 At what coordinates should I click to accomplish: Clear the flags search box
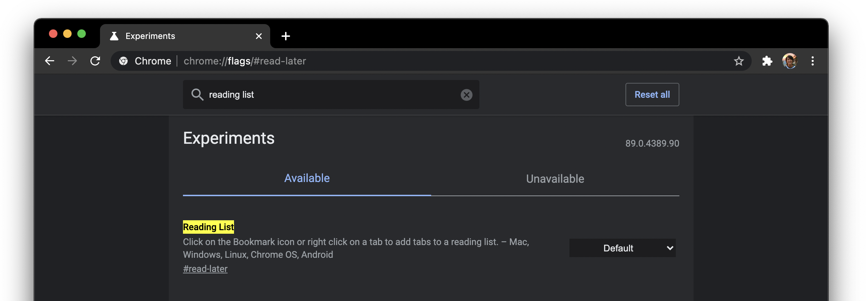[x=467, y=95]
